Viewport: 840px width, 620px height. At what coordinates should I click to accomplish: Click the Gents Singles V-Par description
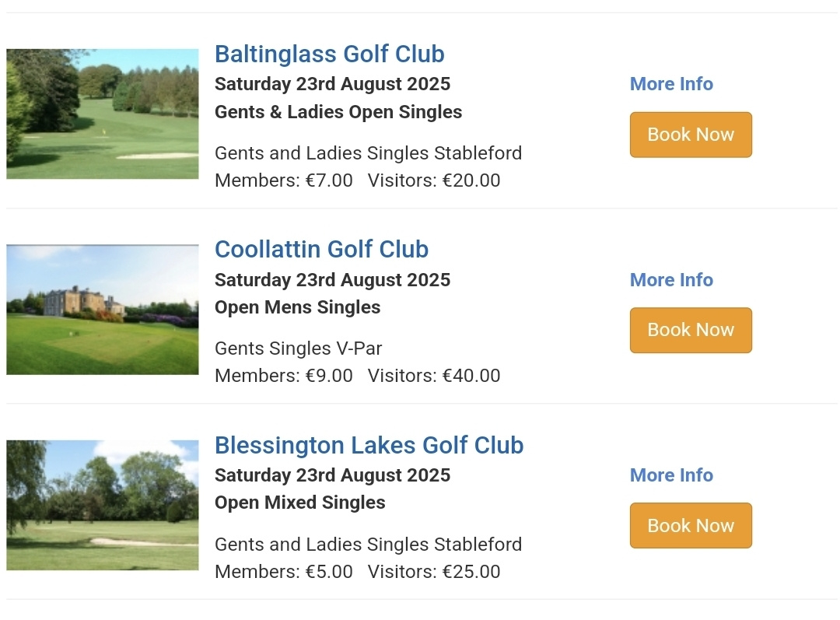tap(299, 349)
